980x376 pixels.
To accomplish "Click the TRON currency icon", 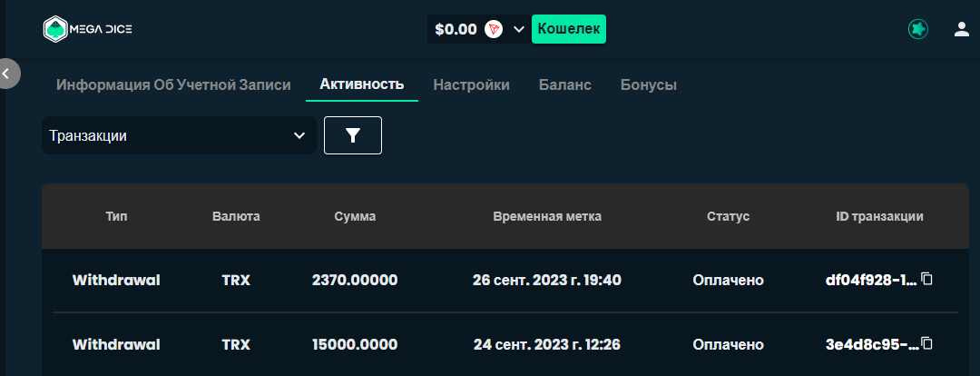I will point(494,29).
